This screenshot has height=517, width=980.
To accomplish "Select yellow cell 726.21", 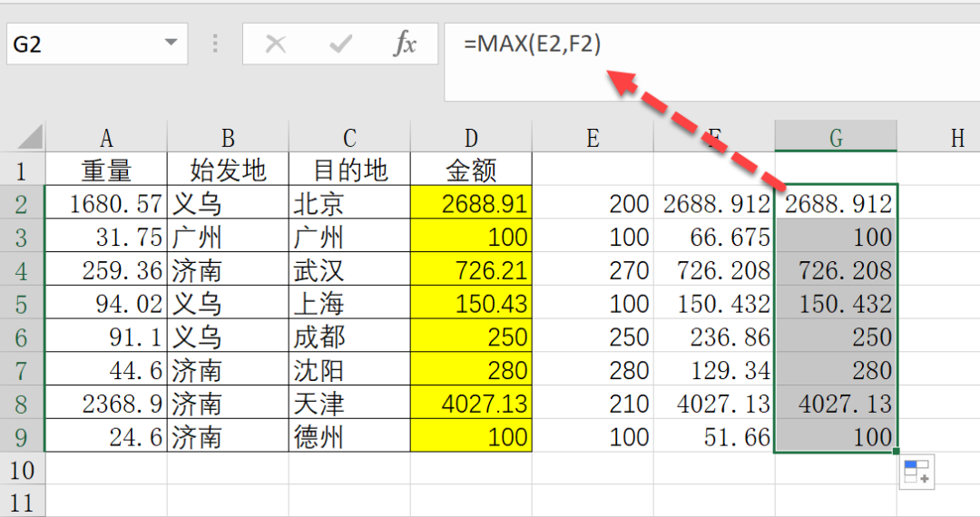I will (471, 269).
